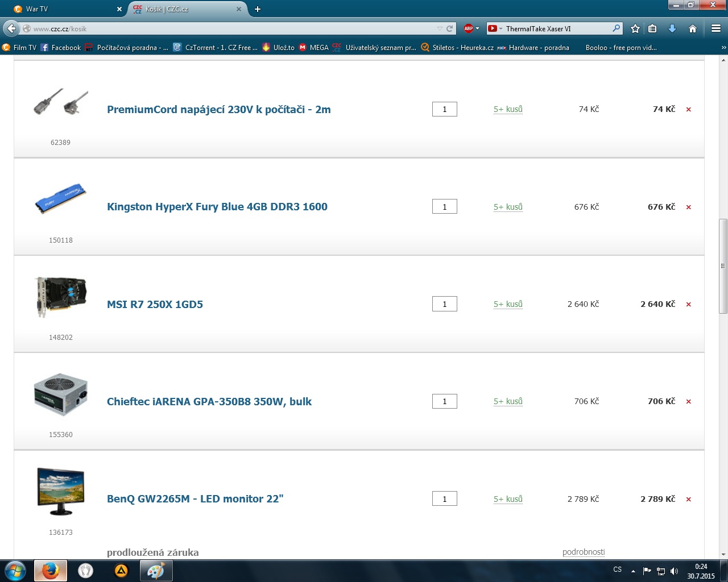Click the Kingston HyperX RAM thumbnail

pyautogui.click(x=60, y=199)
